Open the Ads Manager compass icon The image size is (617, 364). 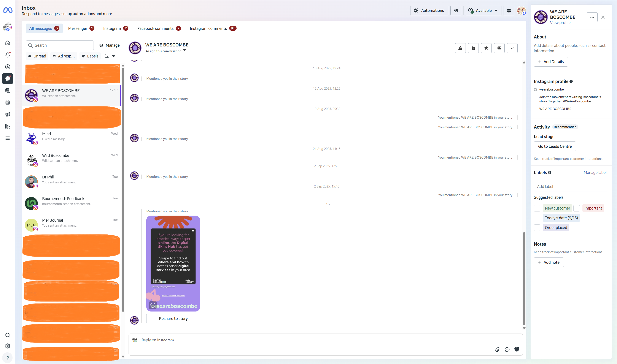[8, 67]
